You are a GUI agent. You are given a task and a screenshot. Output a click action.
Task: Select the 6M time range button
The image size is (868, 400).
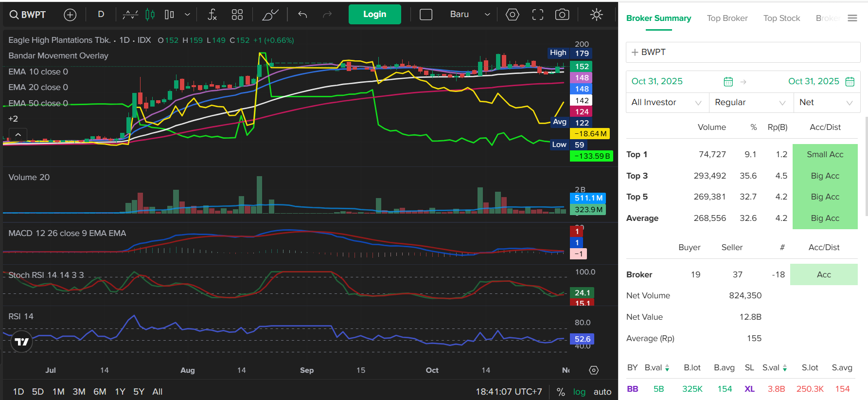(x=100, y=392)
